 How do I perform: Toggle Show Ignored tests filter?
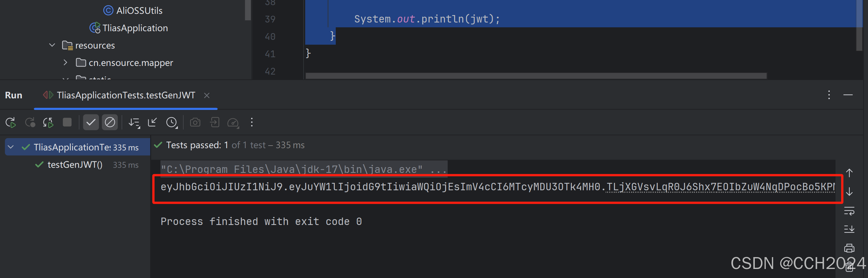(x=110, y=122)
